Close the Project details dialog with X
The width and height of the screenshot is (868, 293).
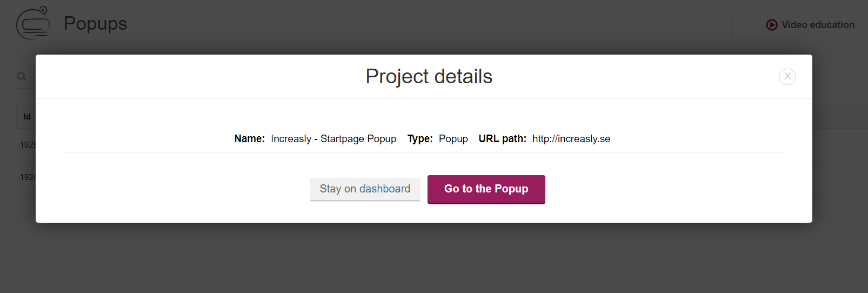[787, 77]
